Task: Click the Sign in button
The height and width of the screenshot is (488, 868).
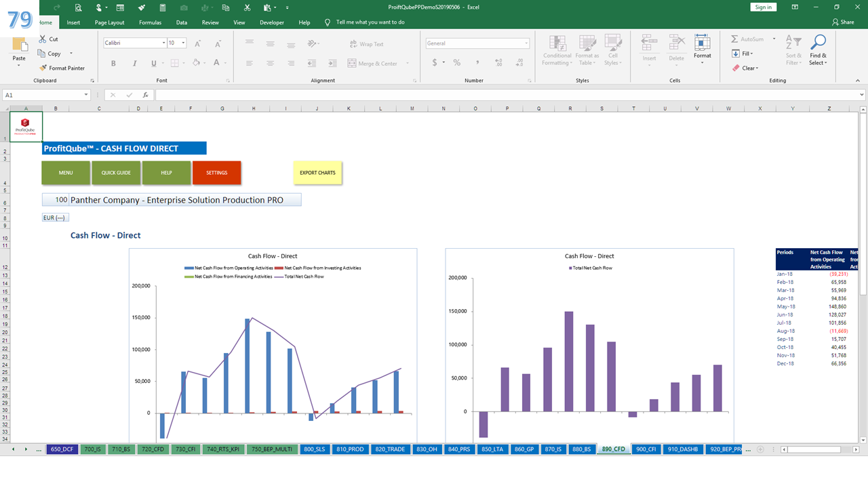Action: (764, 7)
